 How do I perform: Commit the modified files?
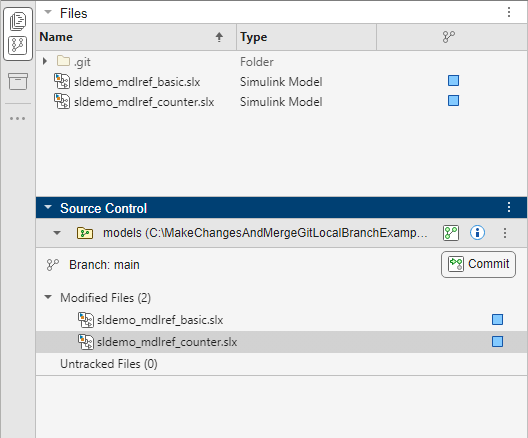click(478, 264)
